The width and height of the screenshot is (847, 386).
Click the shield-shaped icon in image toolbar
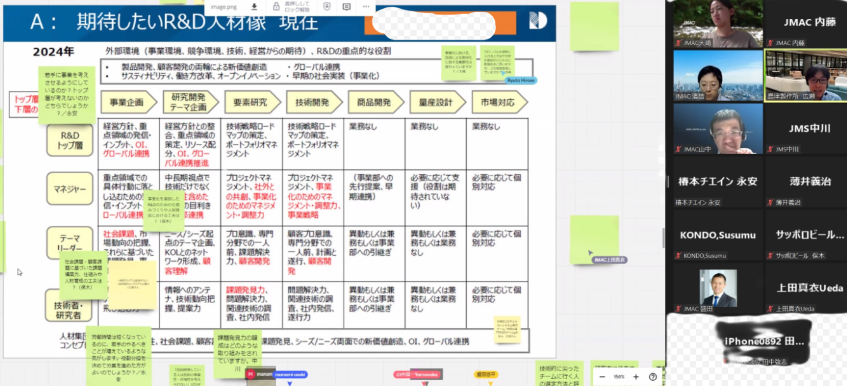327,6
